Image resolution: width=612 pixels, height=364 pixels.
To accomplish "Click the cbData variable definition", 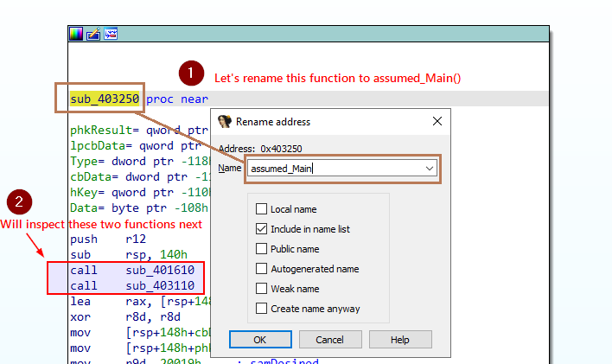I will pyautogui.click(x=140, y=177).
